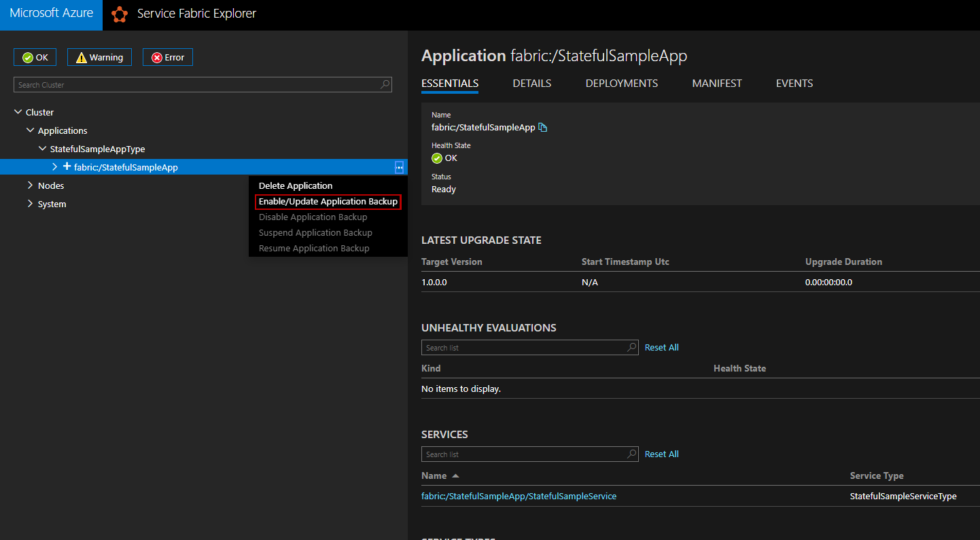This screenshot has height=540, width=980.
Task: Toggle the Warning health filter
Action: [x=99, y=58]
